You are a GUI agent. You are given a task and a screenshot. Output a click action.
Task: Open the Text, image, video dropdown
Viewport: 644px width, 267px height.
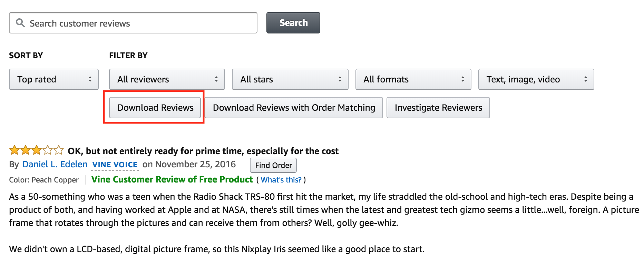point(536,79)
